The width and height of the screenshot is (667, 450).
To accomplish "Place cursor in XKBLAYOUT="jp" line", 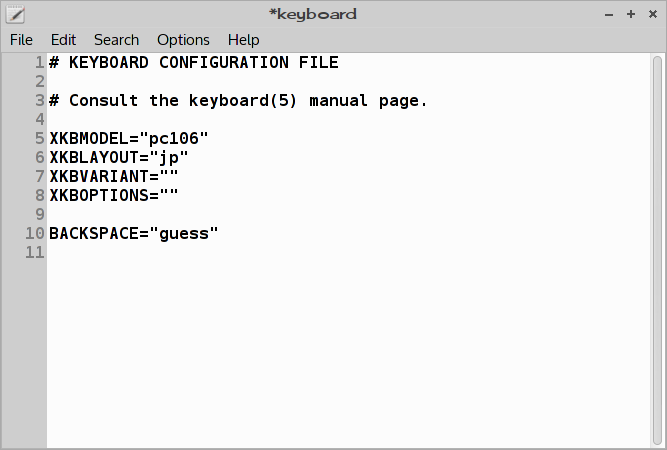I will pos(119,158).
